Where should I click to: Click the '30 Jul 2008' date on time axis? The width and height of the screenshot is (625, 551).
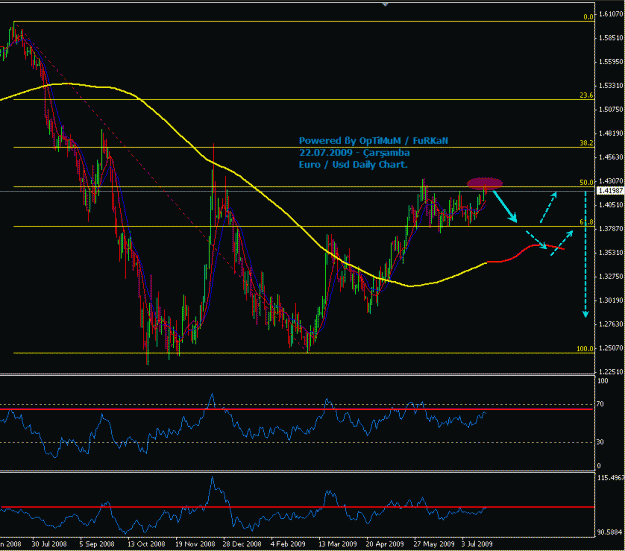(x=49, y=544)
